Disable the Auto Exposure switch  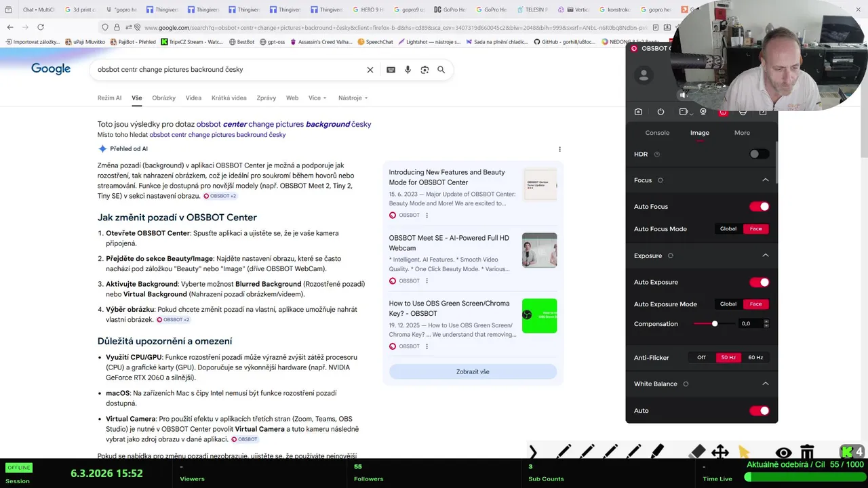click(759, 282)
